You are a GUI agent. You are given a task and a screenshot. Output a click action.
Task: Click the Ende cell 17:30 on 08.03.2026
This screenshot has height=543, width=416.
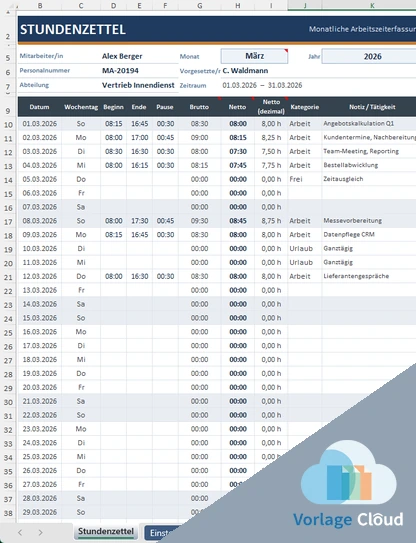(x=139, y=221)
